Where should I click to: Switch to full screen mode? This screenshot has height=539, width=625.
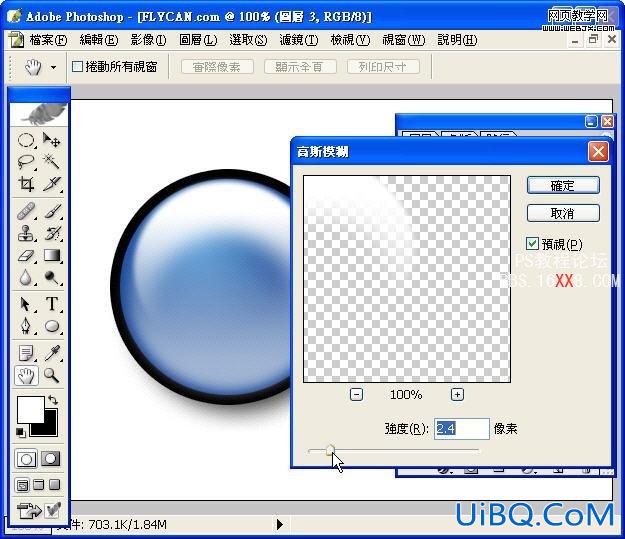(54, 485)
